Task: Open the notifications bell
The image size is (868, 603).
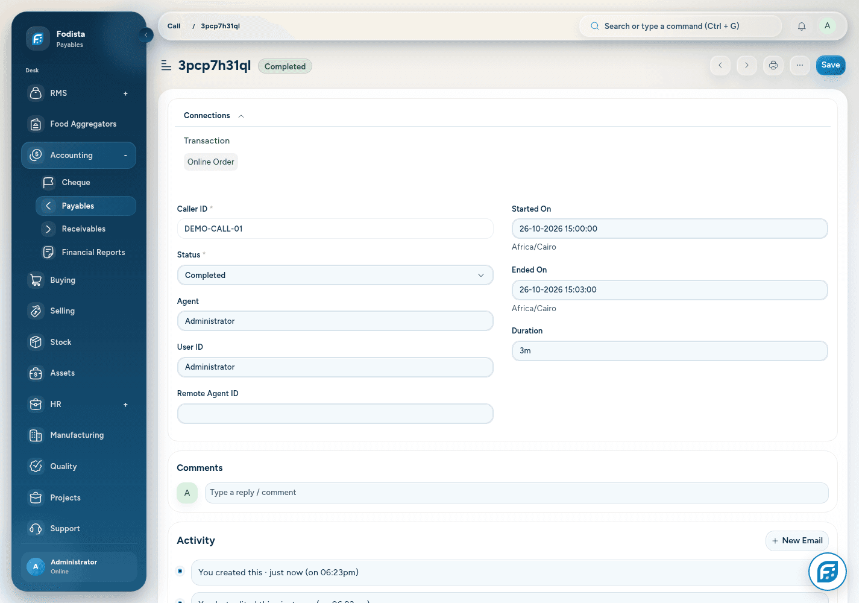Action: point(802,26)
